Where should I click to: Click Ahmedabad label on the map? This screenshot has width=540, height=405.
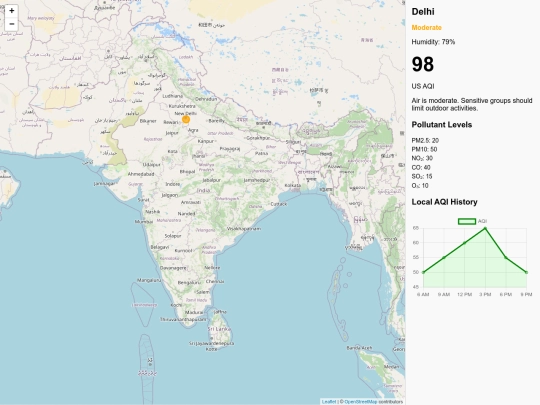pyautogui.click(x=141, y=174)
